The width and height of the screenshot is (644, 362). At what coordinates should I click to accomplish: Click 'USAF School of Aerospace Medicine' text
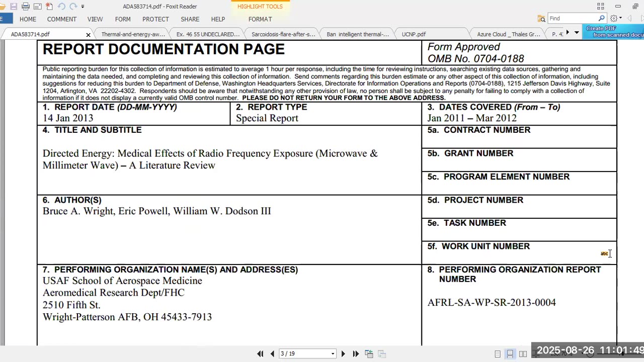(x=122, y=281)
